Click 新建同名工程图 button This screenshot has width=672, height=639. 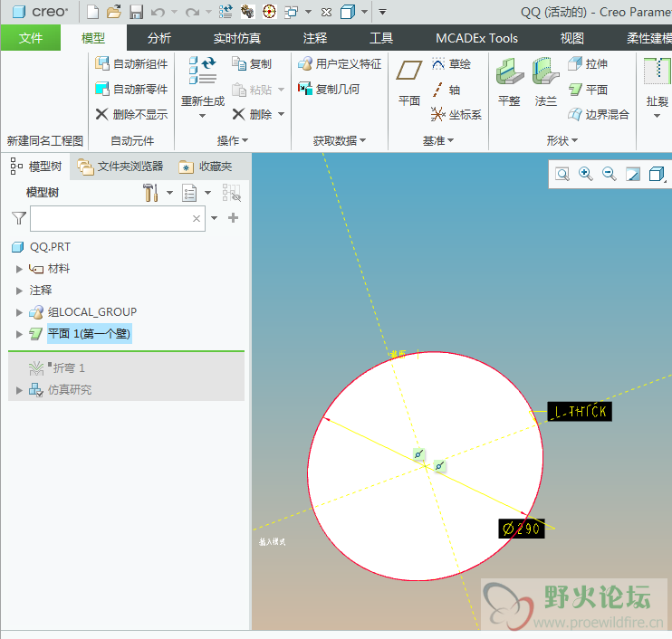click(x=44, y=140)
